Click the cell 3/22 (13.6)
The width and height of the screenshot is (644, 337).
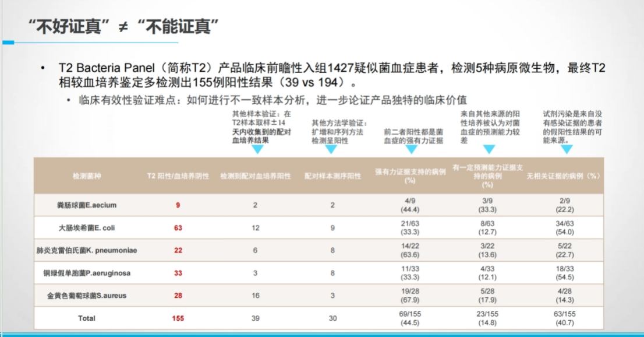click(487, 250)
